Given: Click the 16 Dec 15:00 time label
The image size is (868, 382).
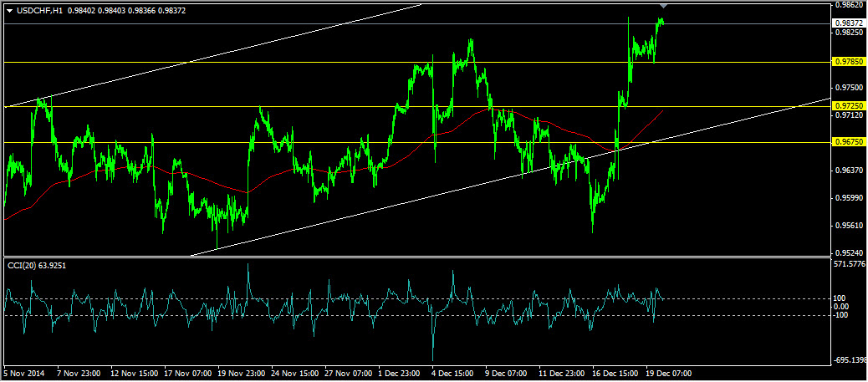Looking at the screenshot, I should tap(616, 374).
